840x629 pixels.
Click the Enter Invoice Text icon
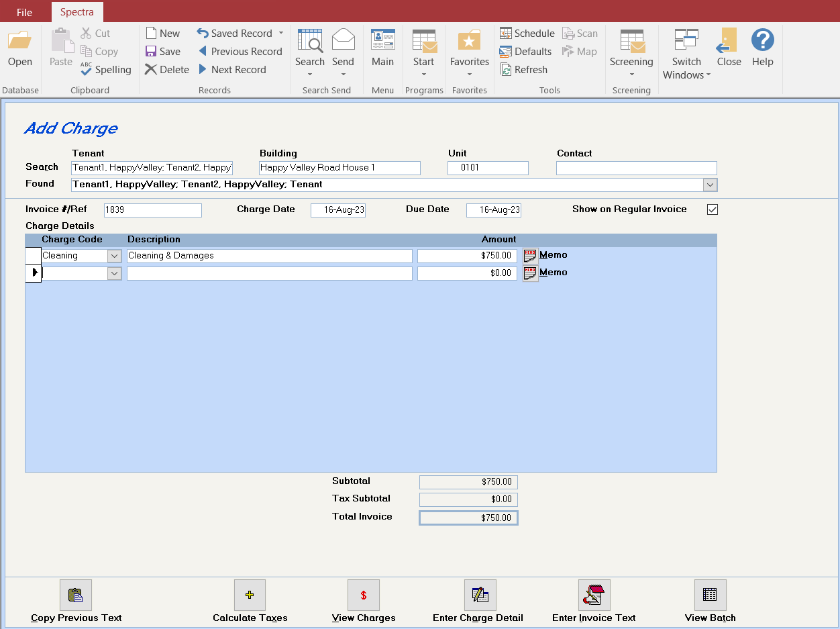[594, 595]
